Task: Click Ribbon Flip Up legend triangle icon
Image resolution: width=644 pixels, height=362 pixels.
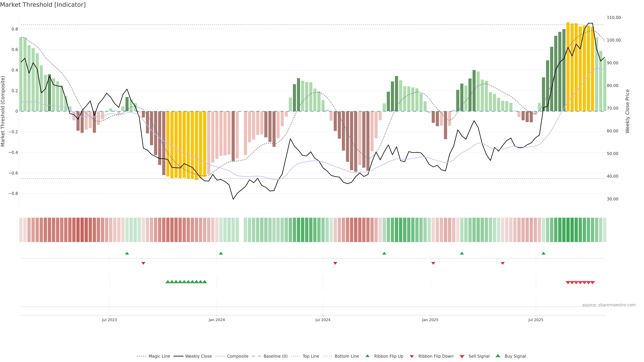Action: coord(367,356)
